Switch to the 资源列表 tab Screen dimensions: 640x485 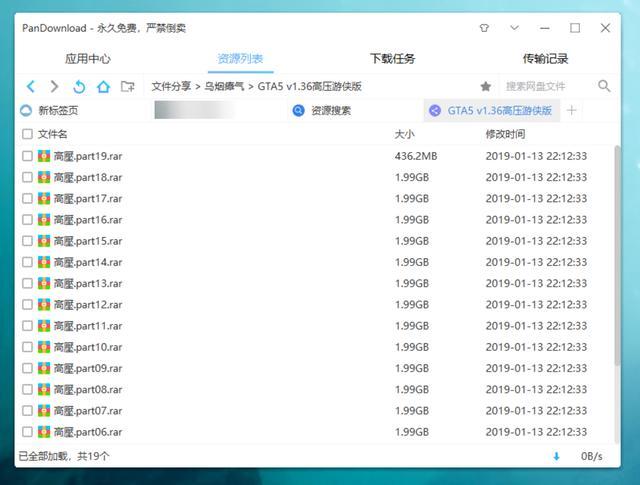click(240, 59)
